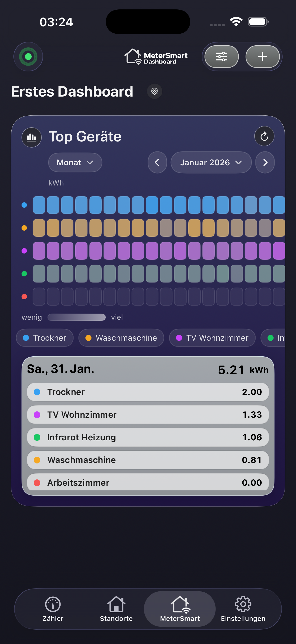Go to previous month with left chevron
296x644 pixels.
pyautogui.click(x=157, y=163)
